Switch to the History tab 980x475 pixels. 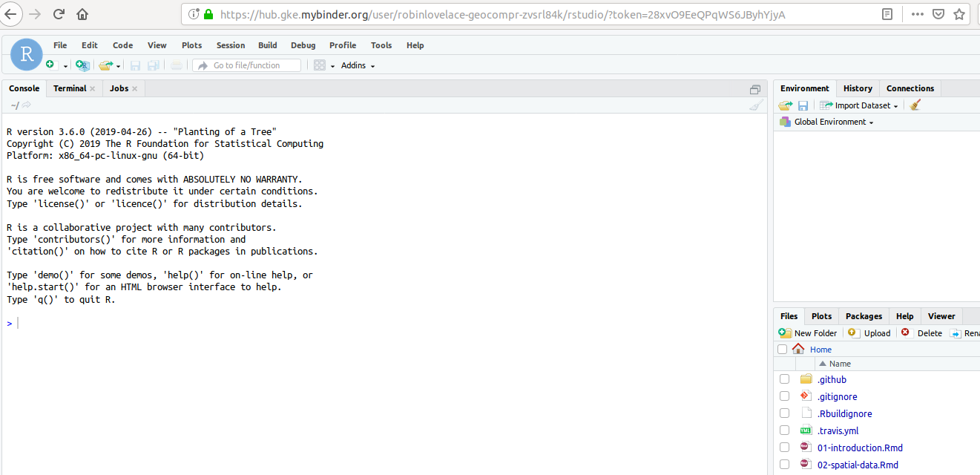point(858,88)
